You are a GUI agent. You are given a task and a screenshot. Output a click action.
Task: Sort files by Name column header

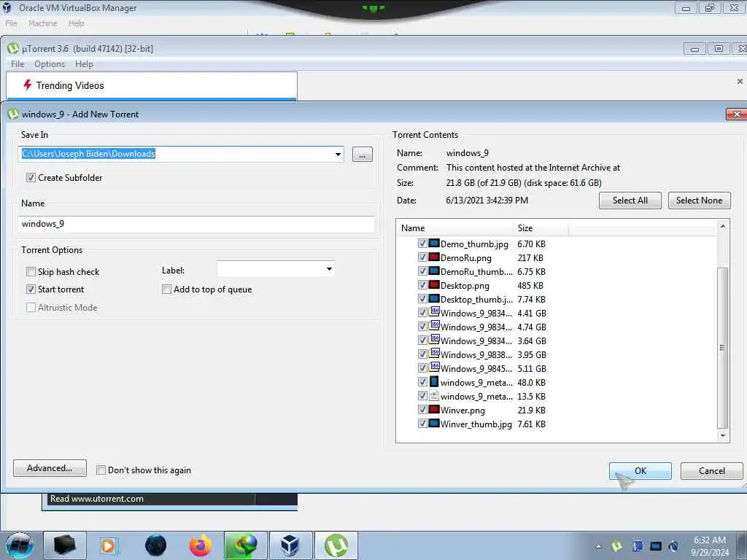click(455, 228)
